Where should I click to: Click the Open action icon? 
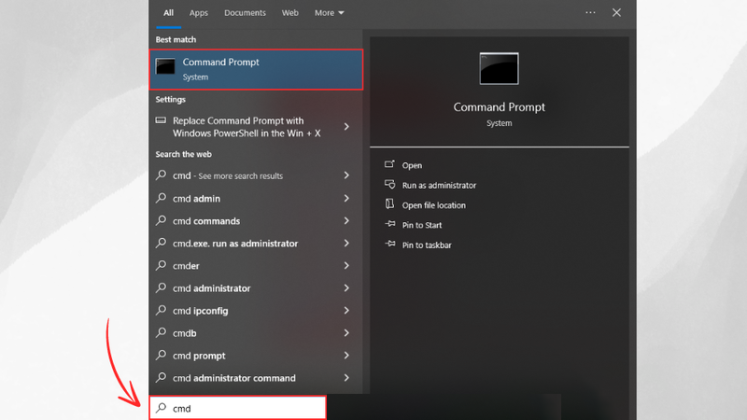point(390,165)
